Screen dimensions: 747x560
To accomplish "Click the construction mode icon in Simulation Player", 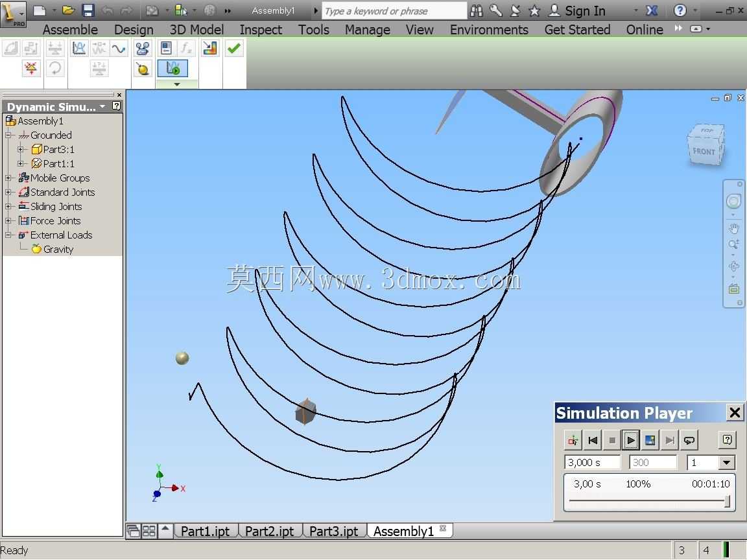I will pos(573,440).
